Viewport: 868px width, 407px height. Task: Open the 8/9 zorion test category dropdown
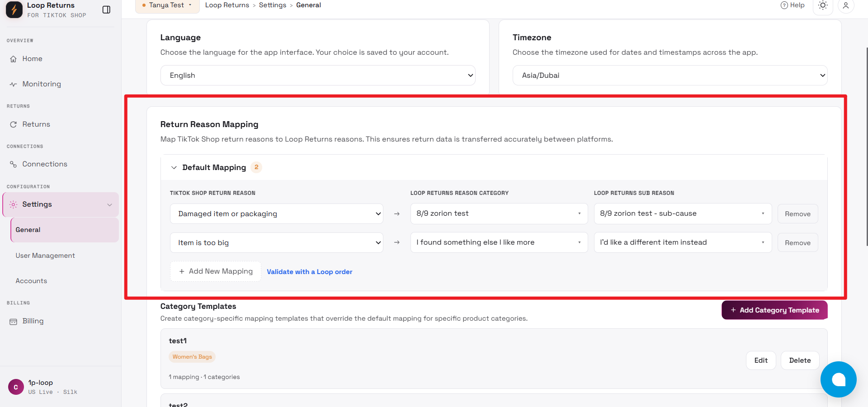(499, 213)
